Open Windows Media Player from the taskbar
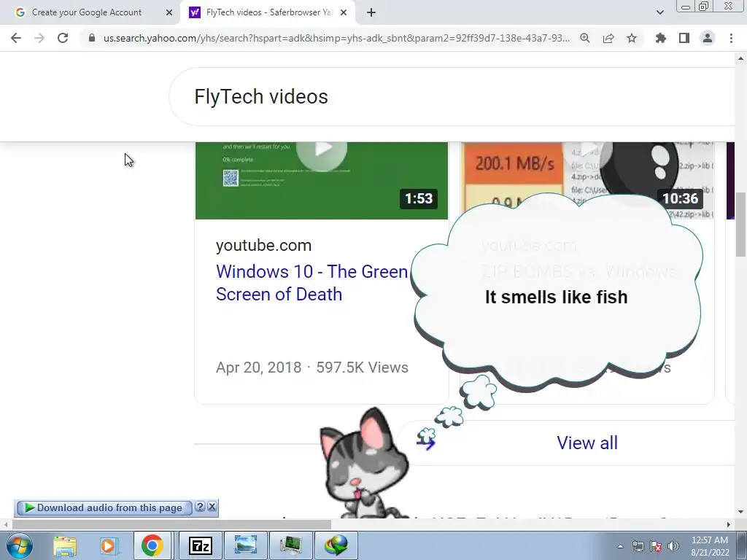 click(108, 545)
